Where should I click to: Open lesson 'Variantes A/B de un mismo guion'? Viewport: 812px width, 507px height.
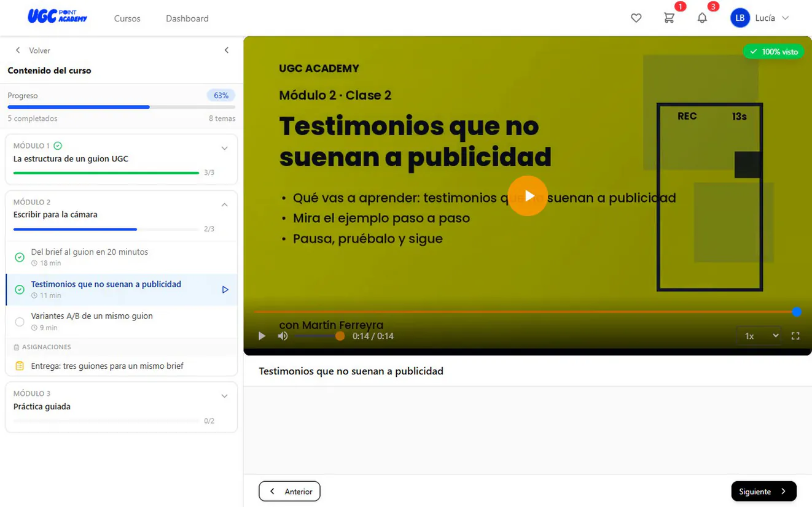point(122,322)
